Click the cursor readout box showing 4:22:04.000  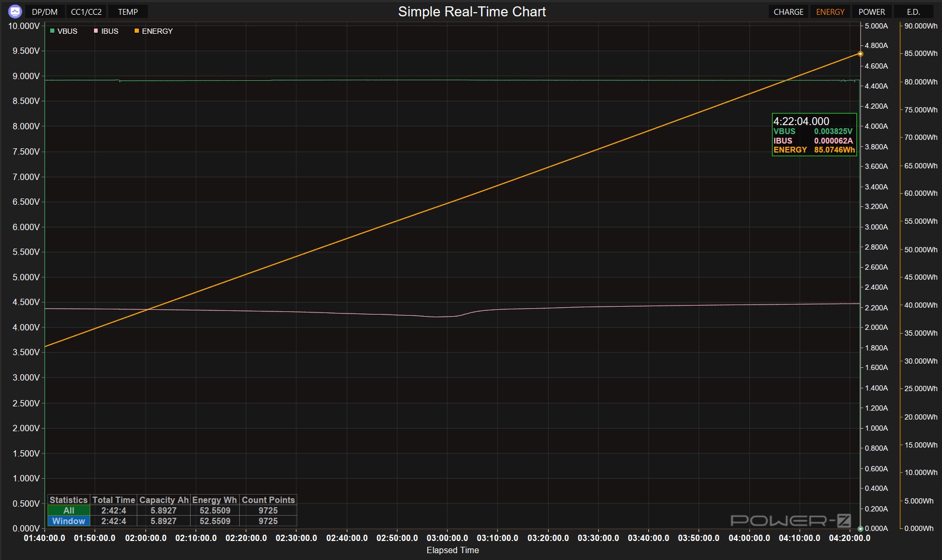pyautogui.click(x=814, y=135)
